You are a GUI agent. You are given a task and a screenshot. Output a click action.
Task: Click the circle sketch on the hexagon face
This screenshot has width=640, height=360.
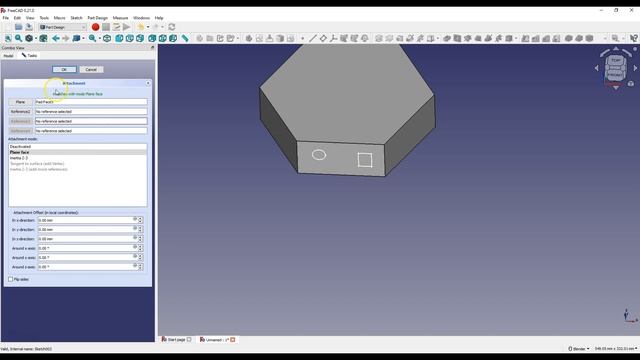pyautogui.click(x=319, y=155)
